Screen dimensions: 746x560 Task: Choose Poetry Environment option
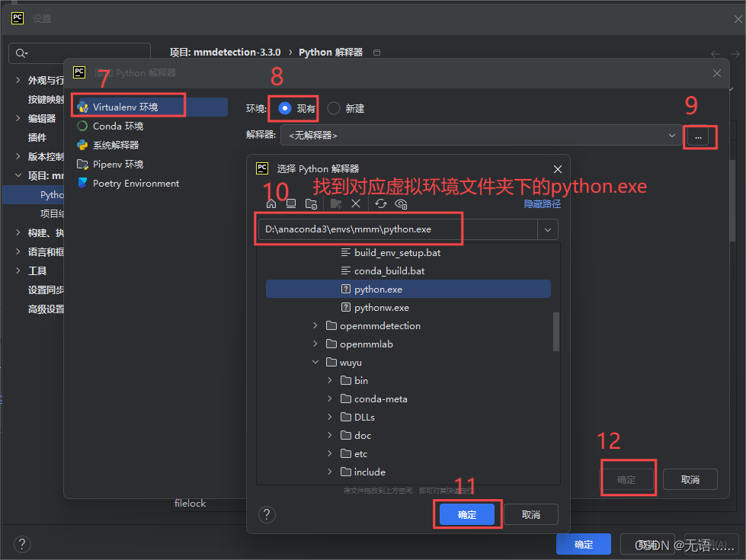136,183
